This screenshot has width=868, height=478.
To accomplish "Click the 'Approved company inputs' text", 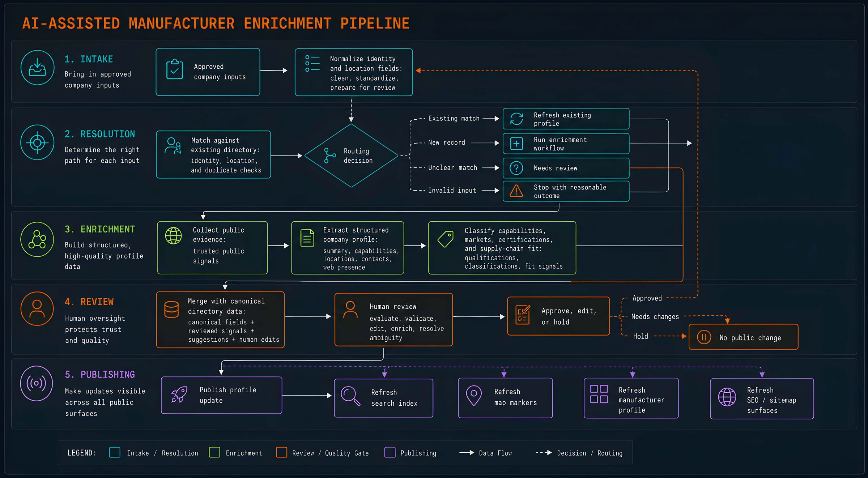I will click(220, 72).
